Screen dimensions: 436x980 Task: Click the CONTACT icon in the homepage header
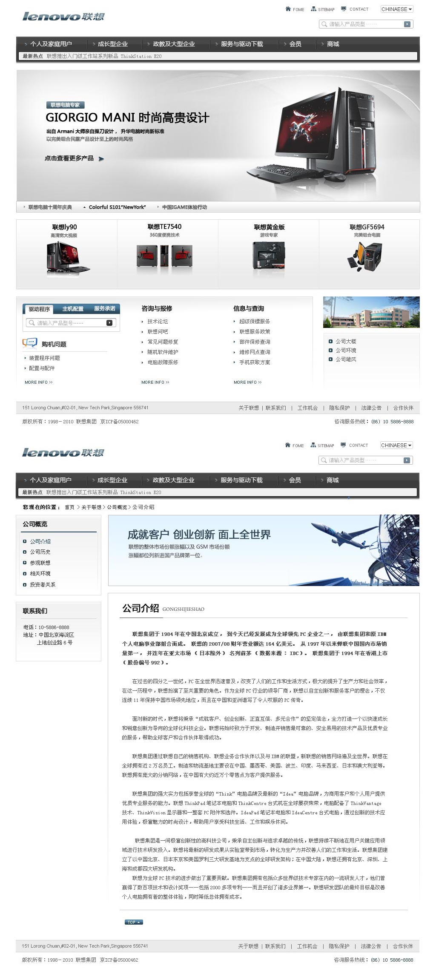coord(344,9)
